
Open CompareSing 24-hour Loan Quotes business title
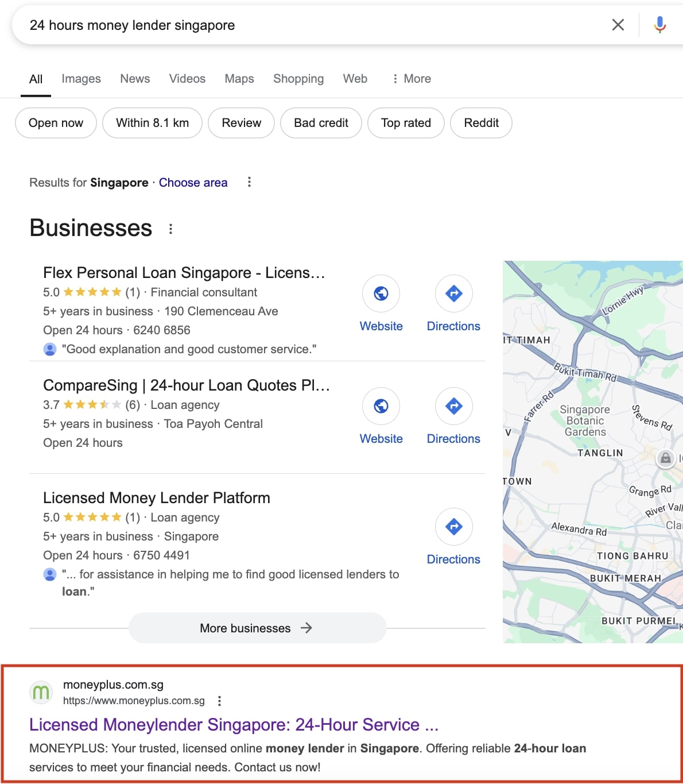187,385
